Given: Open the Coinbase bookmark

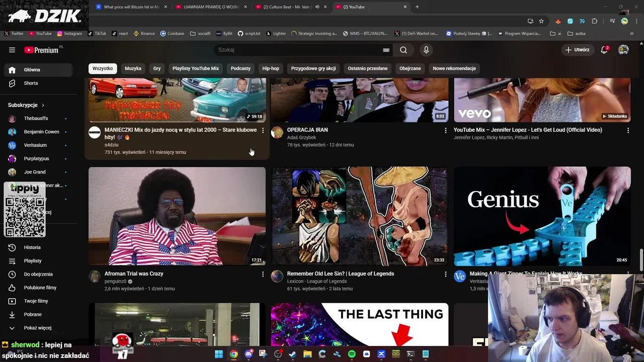Looking at the screenshot, I should (x=172, y=34).
